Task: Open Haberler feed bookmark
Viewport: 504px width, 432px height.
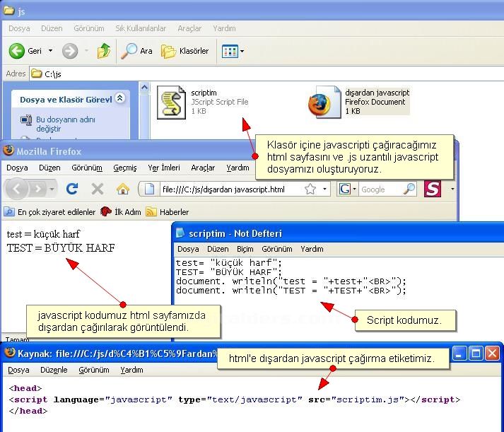Action: 167,212
